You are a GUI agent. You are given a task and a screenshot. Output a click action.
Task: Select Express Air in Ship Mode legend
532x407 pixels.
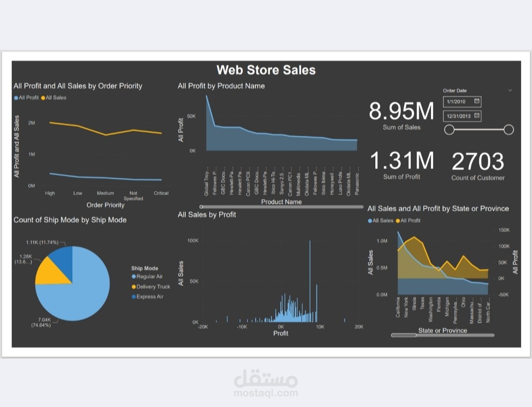click(x=148, y=296)
